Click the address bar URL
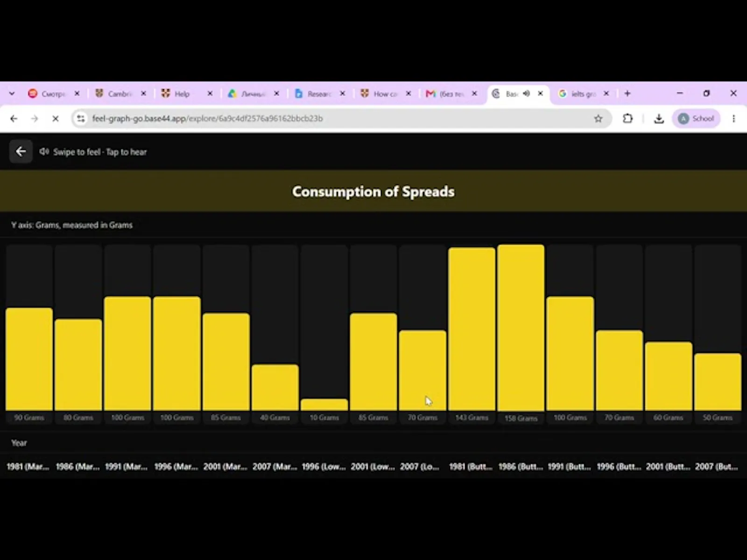747x560 pixels. (207, 119)
